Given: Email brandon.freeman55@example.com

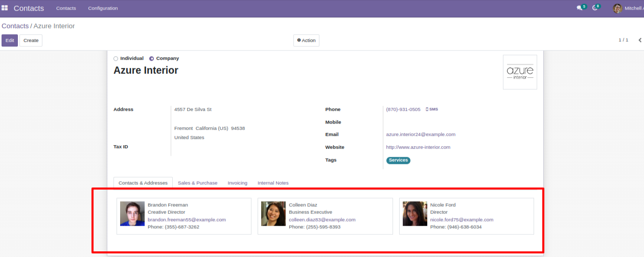Looking at the screenshot, I should [x=187, y=220].
